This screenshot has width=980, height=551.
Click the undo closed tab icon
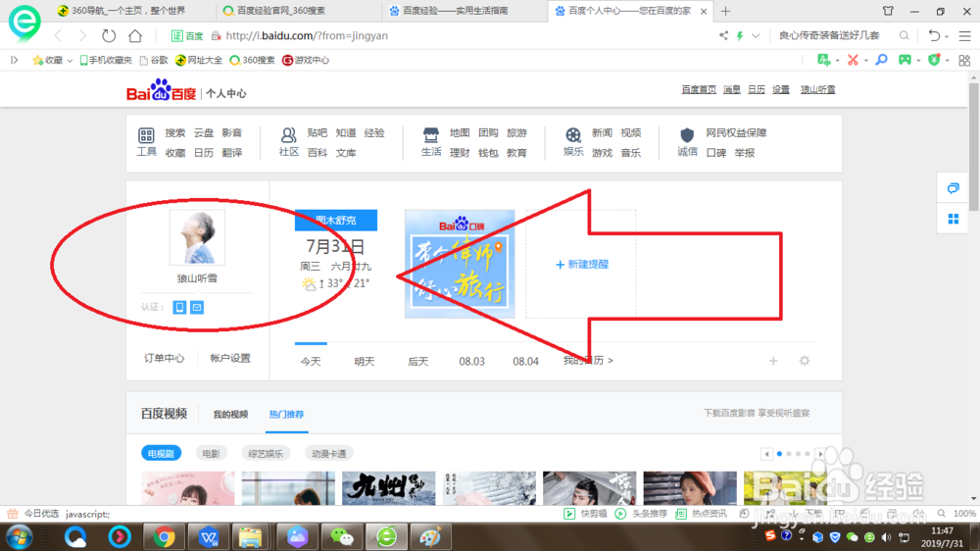click(934, 35)
